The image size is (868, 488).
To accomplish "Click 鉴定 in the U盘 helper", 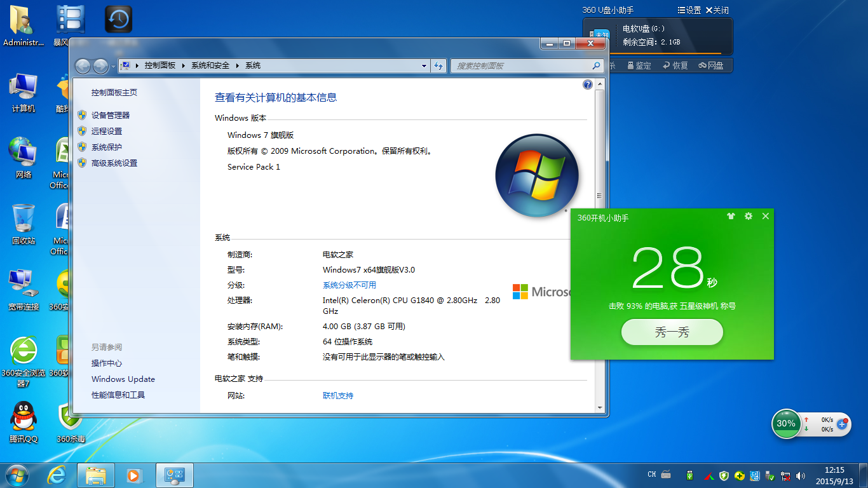I will pos(639,65).
